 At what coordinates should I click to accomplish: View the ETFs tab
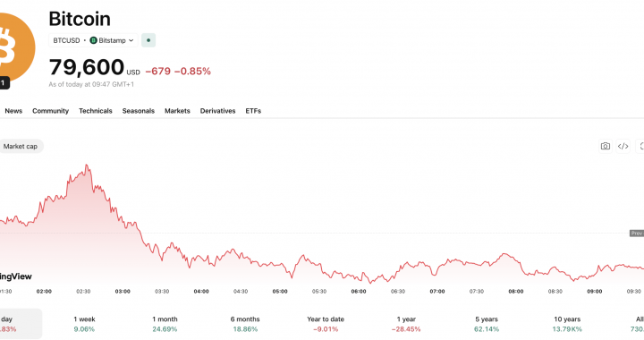253,111
